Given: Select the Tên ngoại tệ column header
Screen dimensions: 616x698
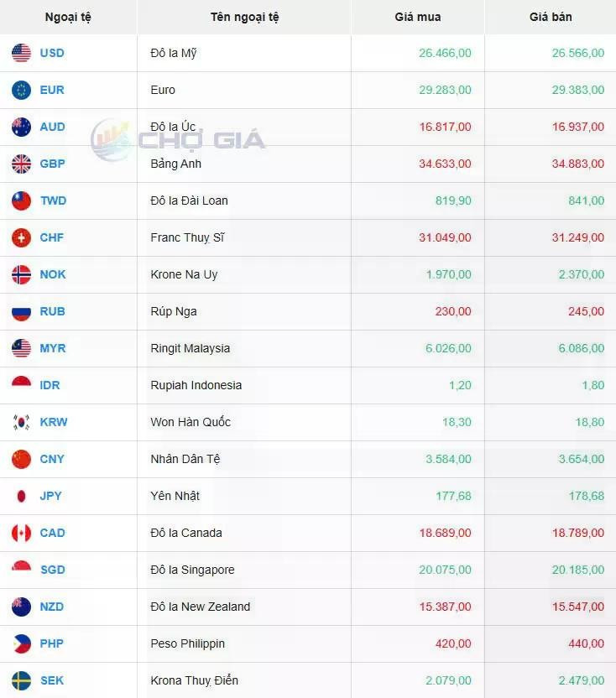Looking at the screenshot, I should (x=244, y=18).
